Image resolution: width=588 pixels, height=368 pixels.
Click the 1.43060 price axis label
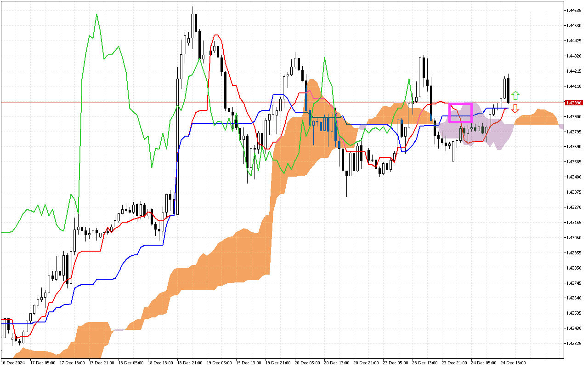pyautogui.click(x=574, y=238)
